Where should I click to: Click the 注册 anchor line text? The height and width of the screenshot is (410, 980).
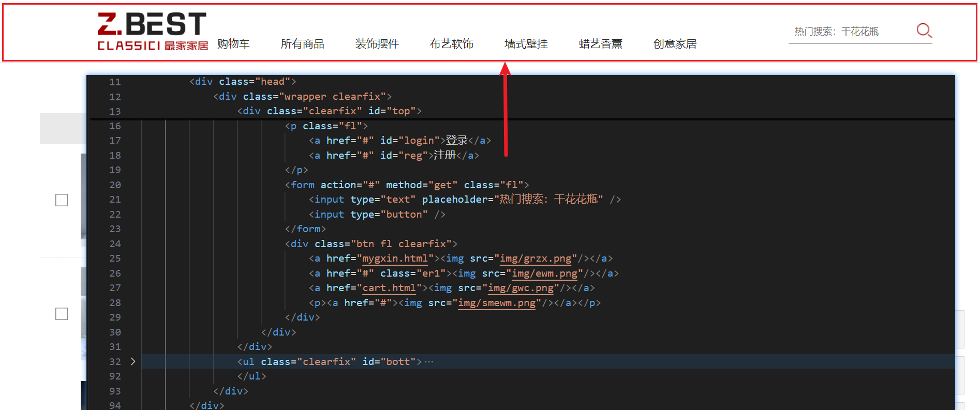point(394,155)
